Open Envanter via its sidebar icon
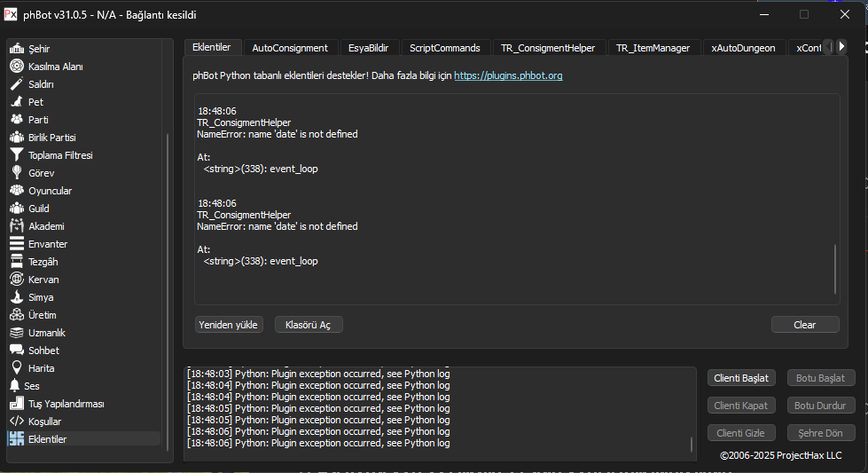 point(16,244)
